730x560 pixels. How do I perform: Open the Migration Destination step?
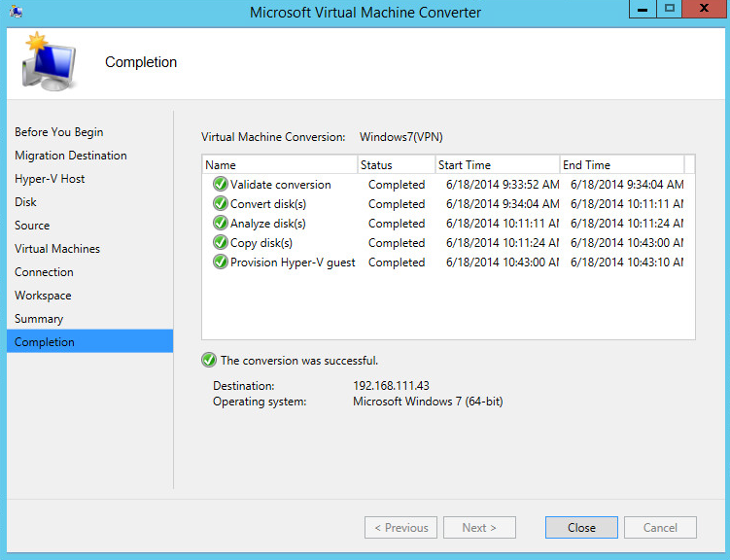click(71, 155)
